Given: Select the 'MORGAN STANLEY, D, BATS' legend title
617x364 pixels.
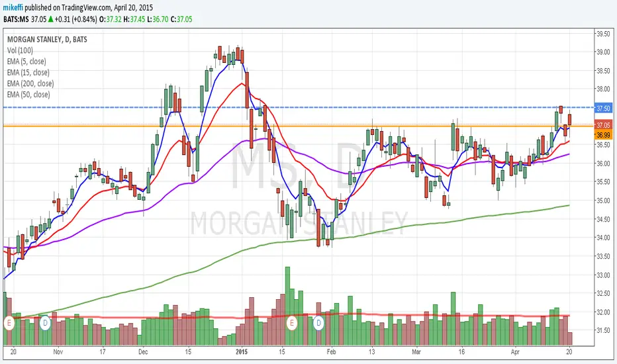Looking at the screenshot, I should 47,39.
